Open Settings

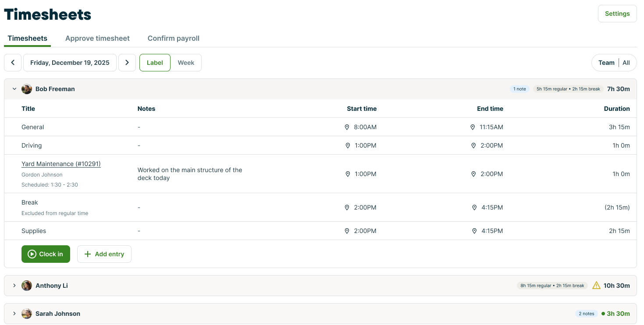click(617, 14)
